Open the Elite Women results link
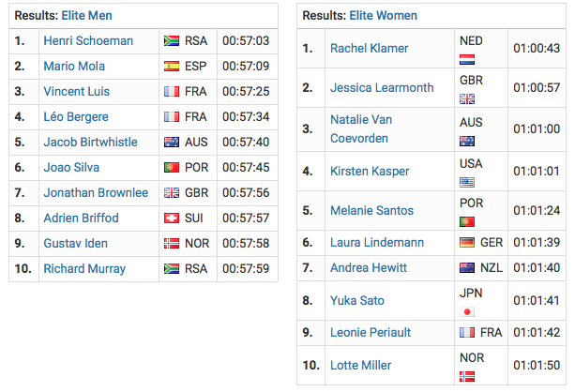This screenshot has height=392, width=575. pos(383,16)
